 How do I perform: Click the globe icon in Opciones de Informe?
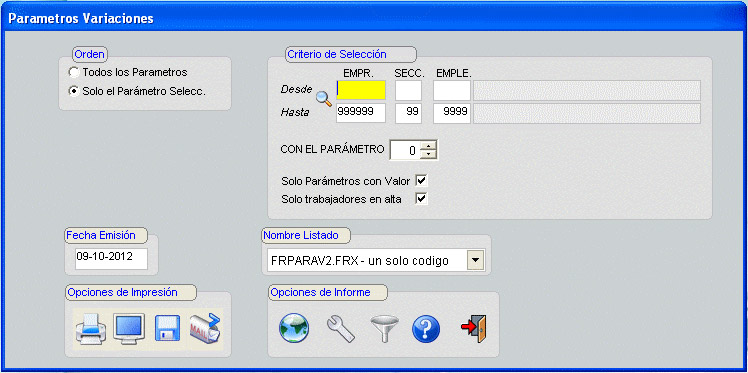pos(294,329)
